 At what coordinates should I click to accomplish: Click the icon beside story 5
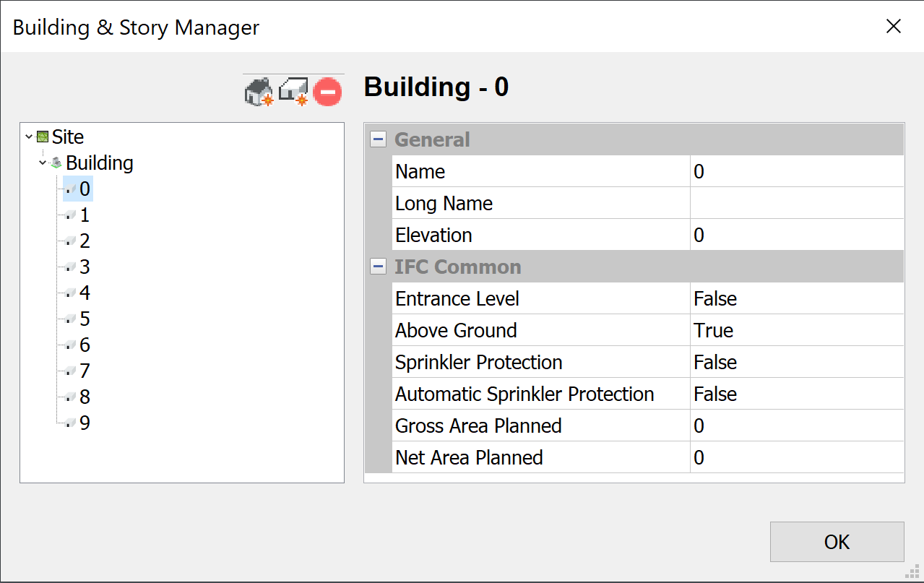pyautogui.click(x=70, y=319)
